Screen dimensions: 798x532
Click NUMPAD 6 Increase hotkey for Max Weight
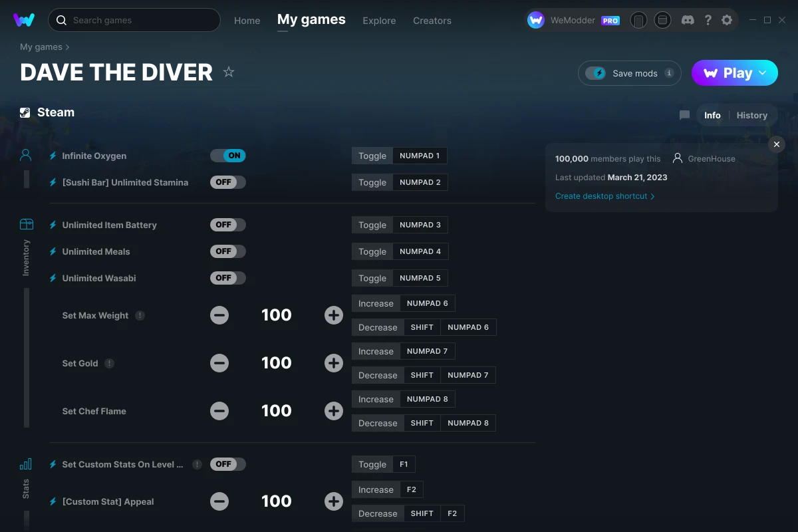click(427, 303)
